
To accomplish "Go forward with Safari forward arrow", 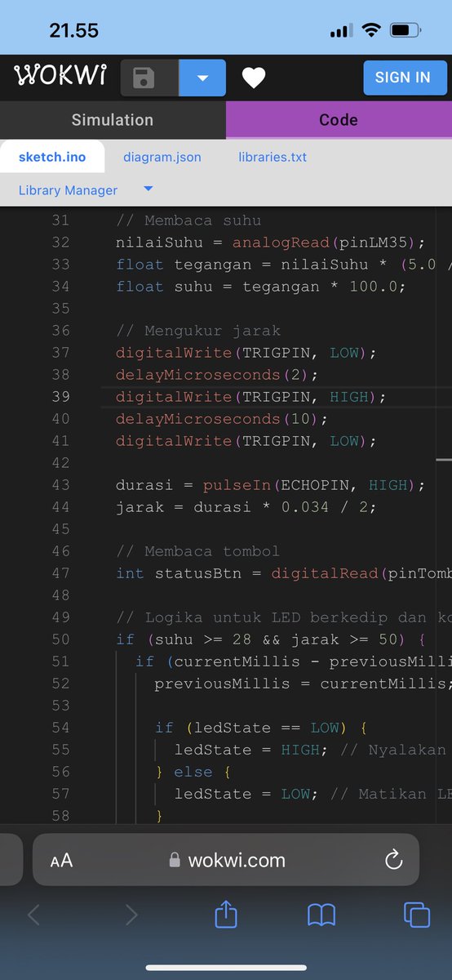I will (x=131, y=915).
